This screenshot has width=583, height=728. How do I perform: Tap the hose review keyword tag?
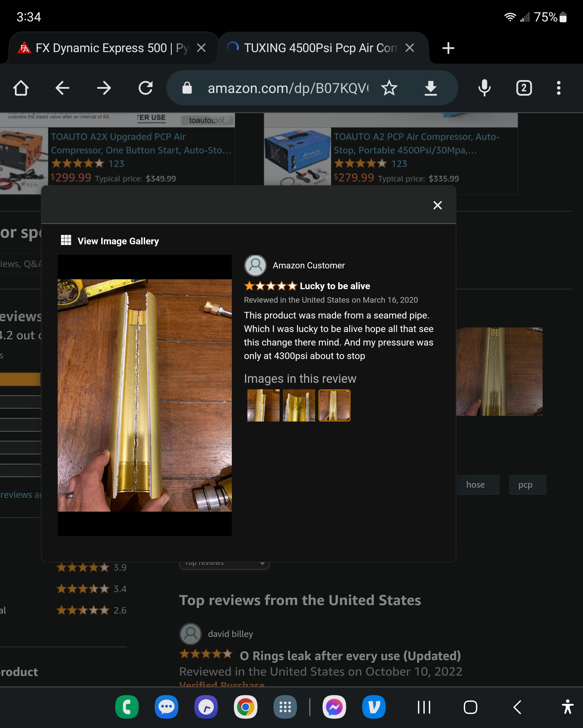[477, 485]
